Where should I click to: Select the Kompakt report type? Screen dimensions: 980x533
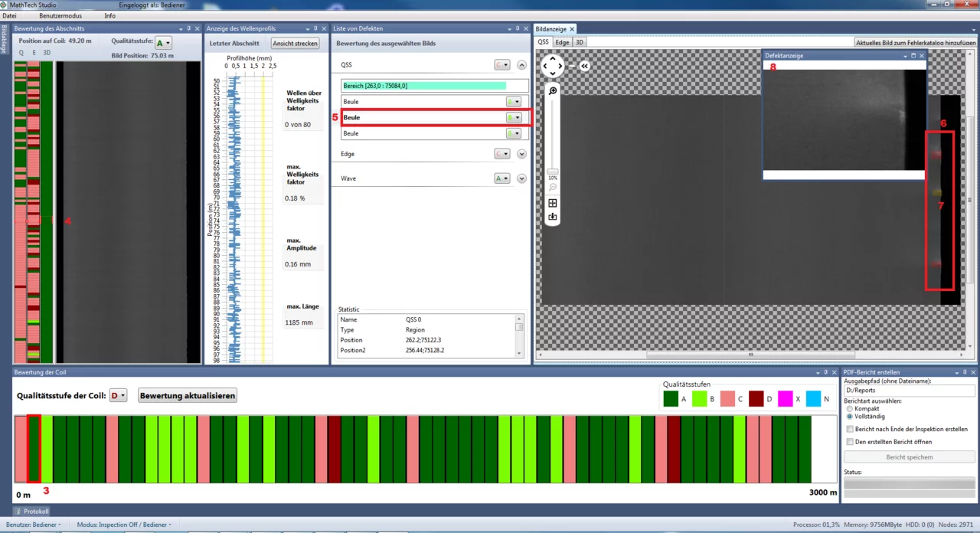(x=849, y=409)
